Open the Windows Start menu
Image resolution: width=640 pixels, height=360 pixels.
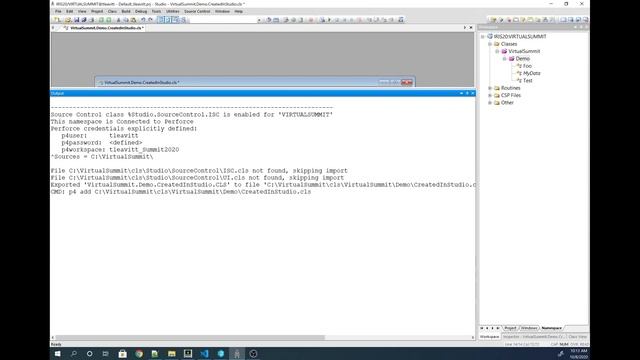pyautogui.click(x=58, y=354)
